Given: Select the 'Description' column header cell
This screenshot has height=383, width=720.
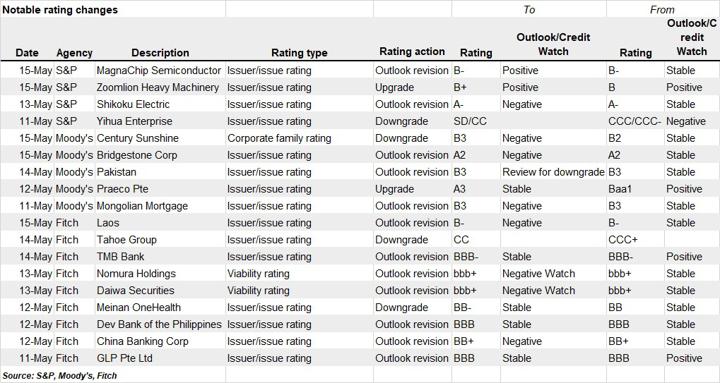Looking at the screenshot, I should tap(160, 53).
